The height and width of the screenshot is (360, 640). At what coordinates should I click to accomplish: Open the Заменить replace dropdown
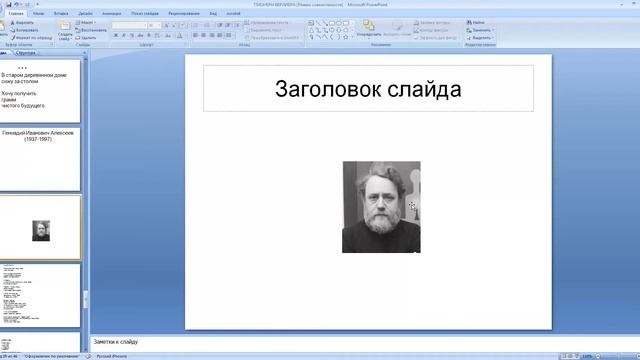[480, 30]
